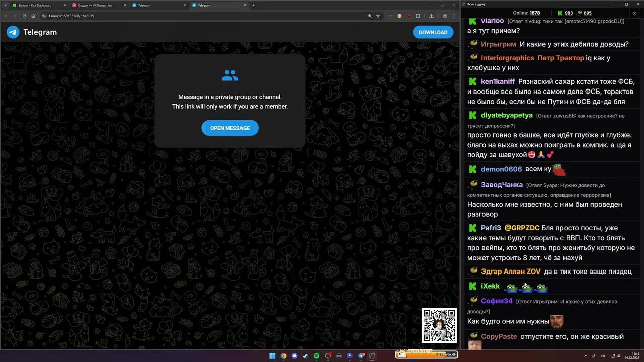The height and width of the screenshot is (362, 644).
Task: Click username vlarioo in chat
Action: pos(492,21)
